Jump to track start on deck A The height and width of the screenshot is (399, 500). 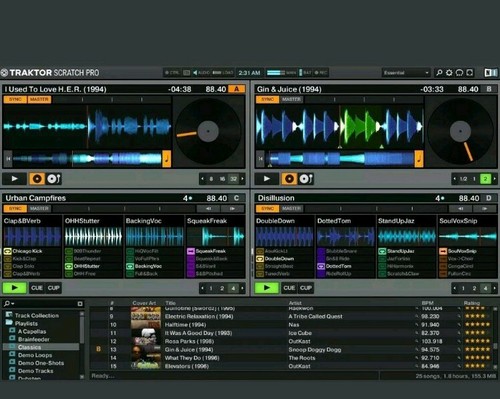8,159
